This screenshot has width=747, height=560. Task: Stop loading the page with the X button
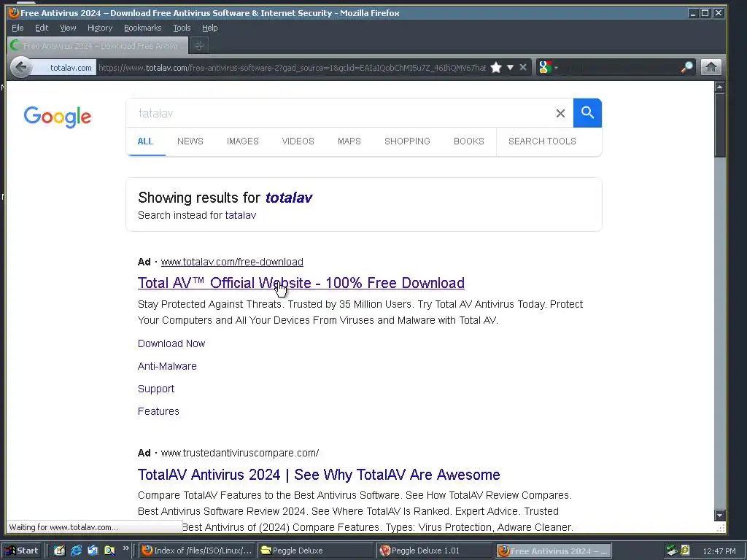tap(523, 68)
